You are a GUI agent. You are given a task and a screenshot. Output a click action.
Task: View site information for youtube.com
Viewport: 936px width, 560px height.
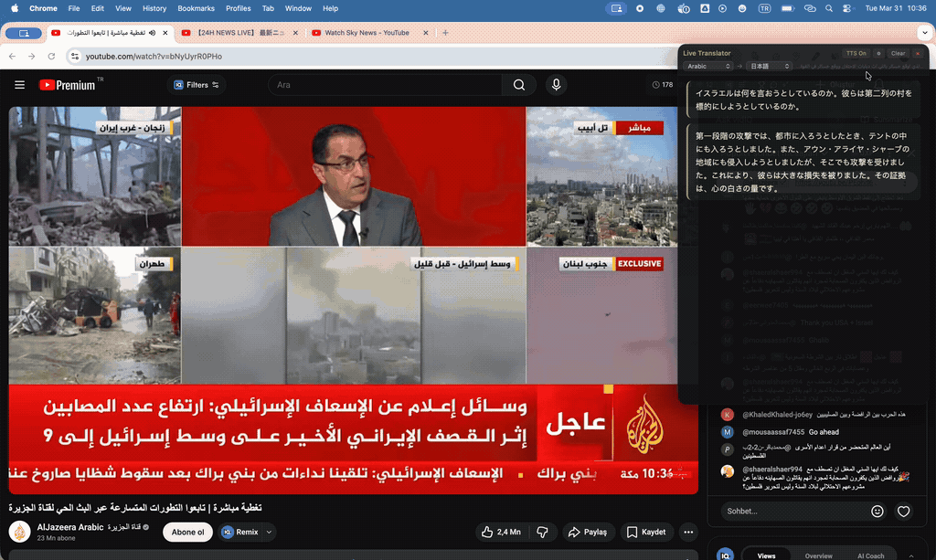[x=75, y=56]
